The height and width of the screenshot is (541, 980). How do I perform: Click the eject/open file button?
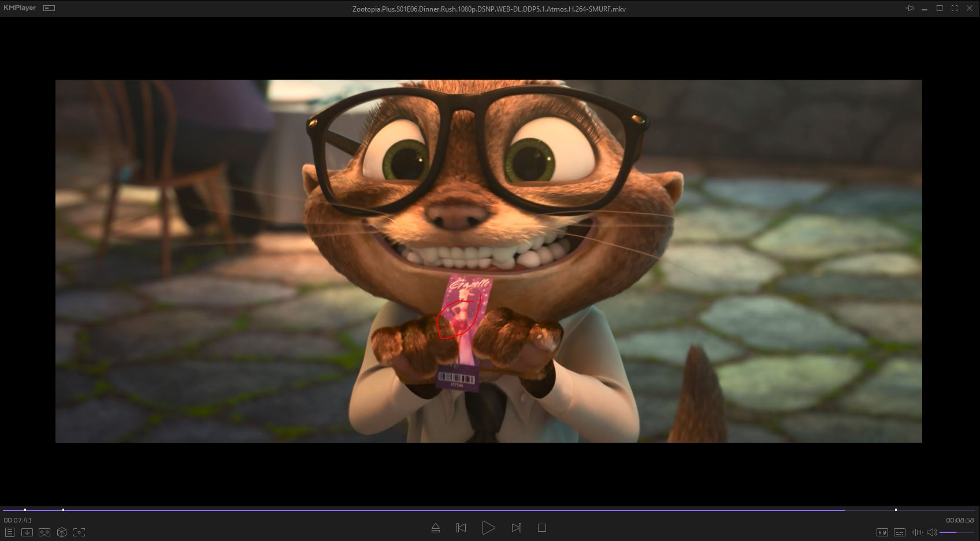[436, 528]
